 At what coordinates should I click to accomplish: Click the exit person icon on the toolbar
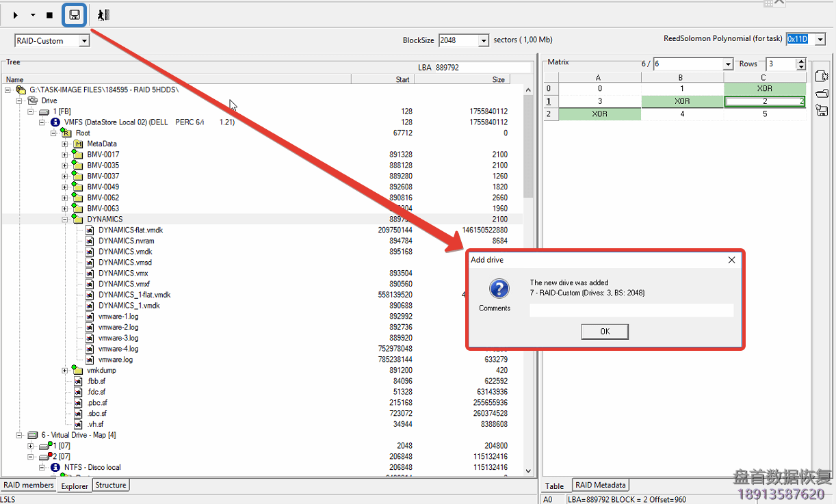(103, 14)
